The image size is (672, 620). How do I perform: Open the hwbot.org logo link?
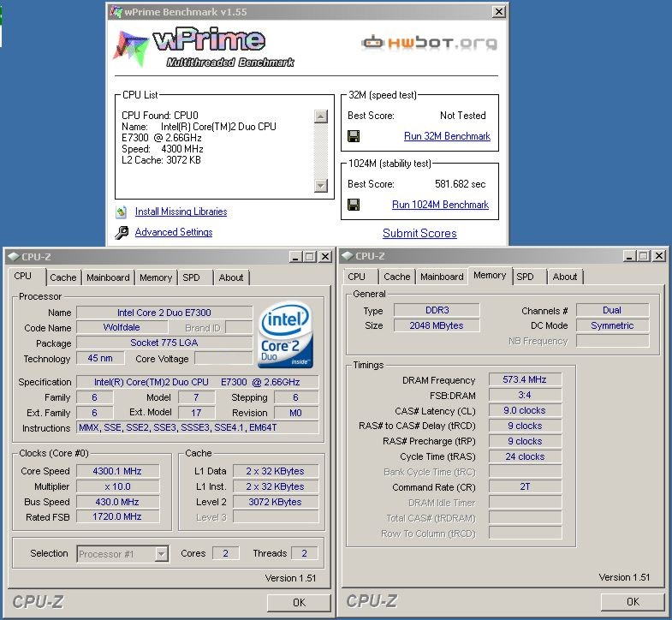pyautogui.click(x=429, y=43)
